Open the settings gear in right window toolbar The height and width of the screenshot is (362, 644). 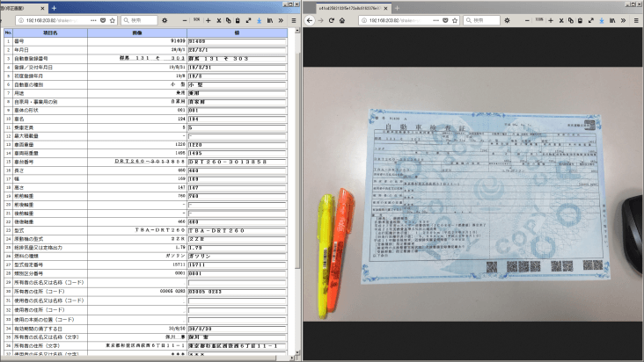508,20
